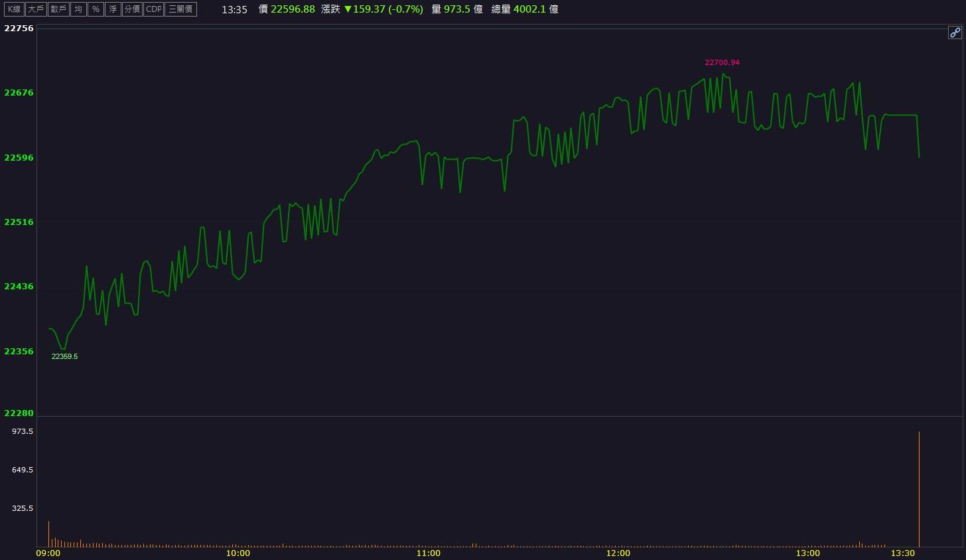Switch the axis to % percentage mode
The height and width of the screenshot is (560, 966).
[96, 9]
